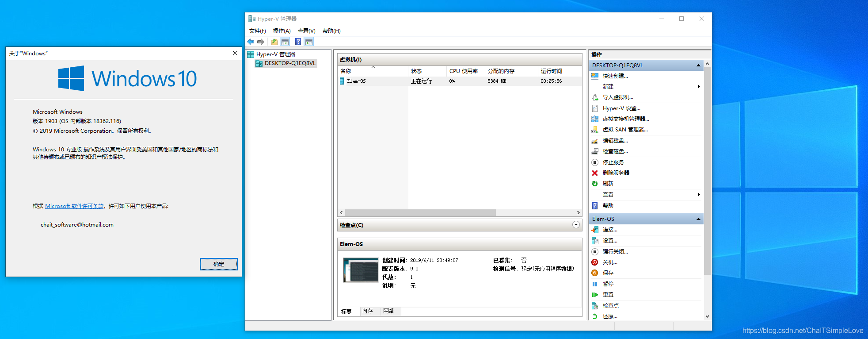Click the green 刷新 refresh icon
868x339 pixels.
pos(595,184)
